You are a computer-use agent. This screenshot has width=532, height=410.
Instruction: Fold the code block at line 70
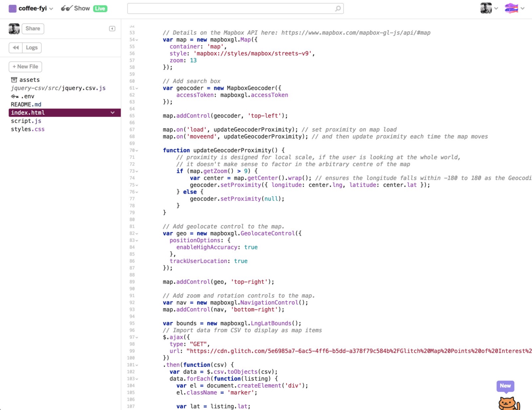click(137, 151)
